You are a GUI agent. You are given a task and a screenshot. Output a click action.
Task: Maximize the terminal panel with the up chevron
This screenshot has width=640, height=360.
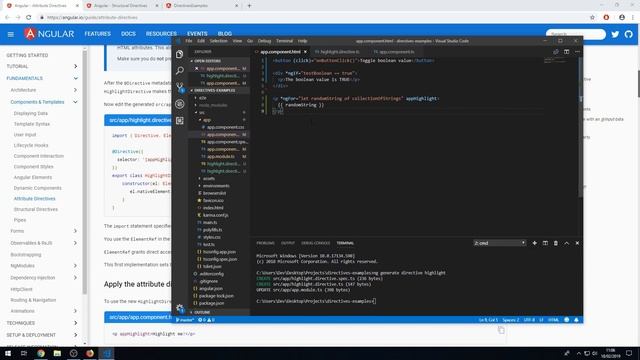[x=567, y=243]
